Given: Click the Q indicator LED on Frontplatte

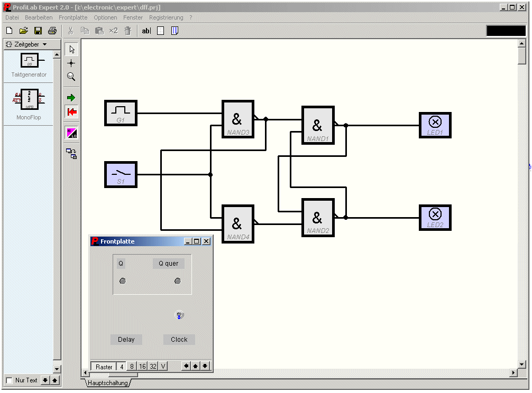Looking at the screenshot, I should click(123, 281).
